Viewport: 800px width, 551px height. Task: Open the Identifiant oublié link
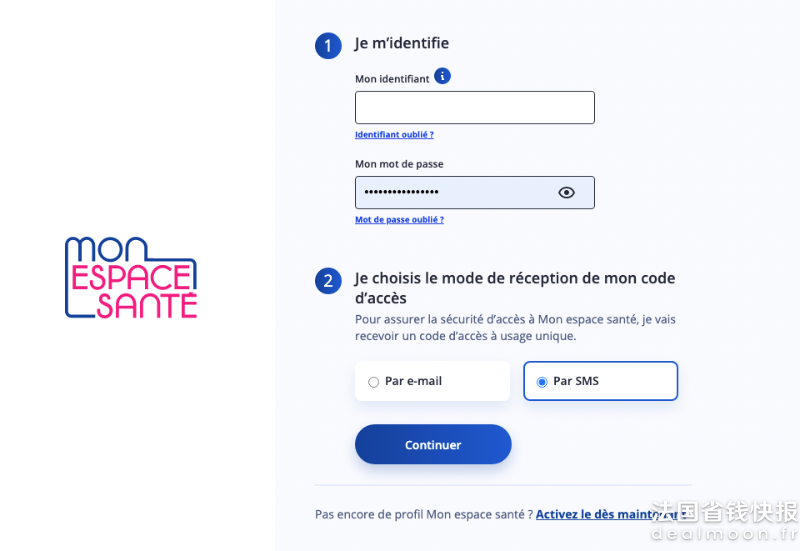(x=394, y=135)
